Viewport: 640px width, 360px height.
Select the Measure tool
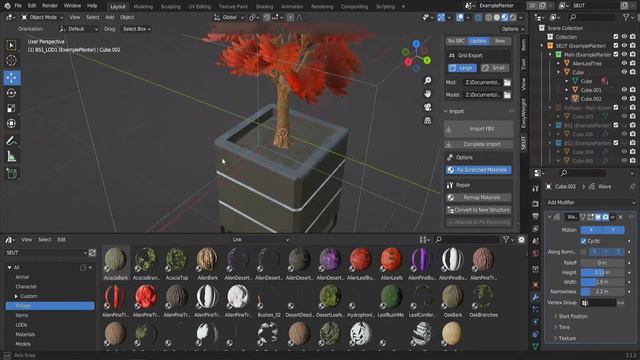(11, 156)
